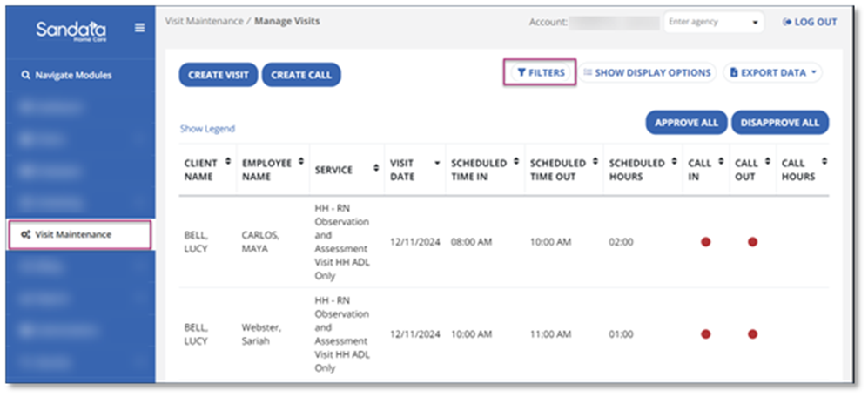Click the red Call In dot for Webster, Sariah
868x397 pixels.
[x=705, y=334]
